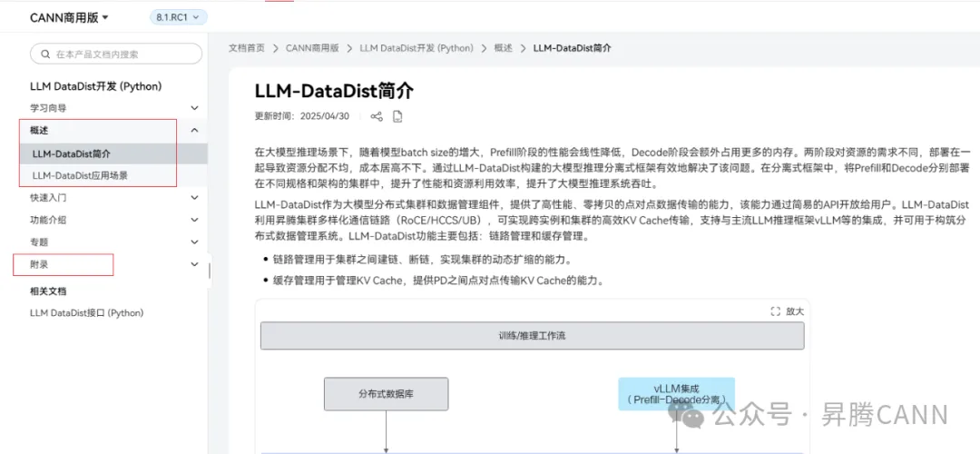Open LLM-DataDist应用场景 in the sidebar
Viewport: 980px width, 454px height.
coord(81,175)
